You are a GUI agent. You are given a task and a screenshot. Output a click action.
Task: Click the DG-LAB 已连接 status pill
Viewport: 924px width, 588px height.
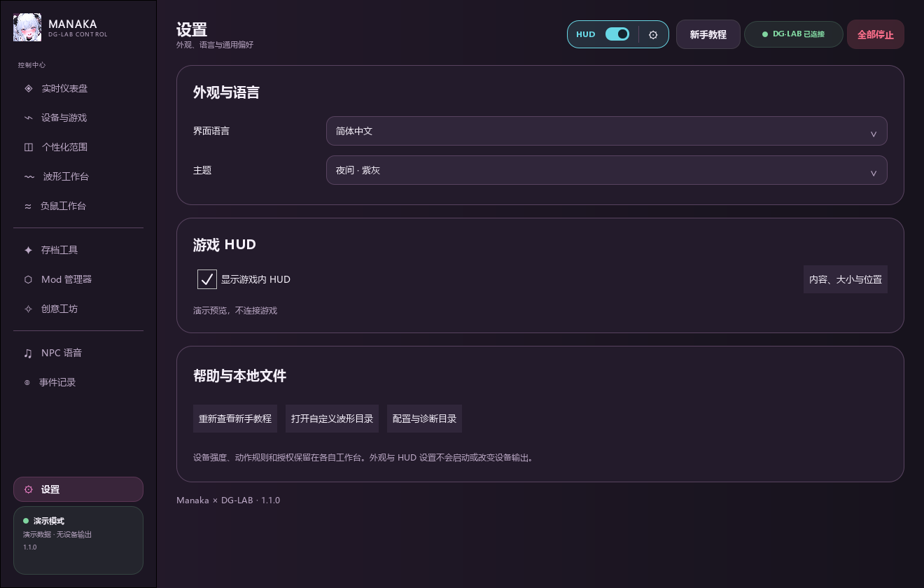(794, 34)
